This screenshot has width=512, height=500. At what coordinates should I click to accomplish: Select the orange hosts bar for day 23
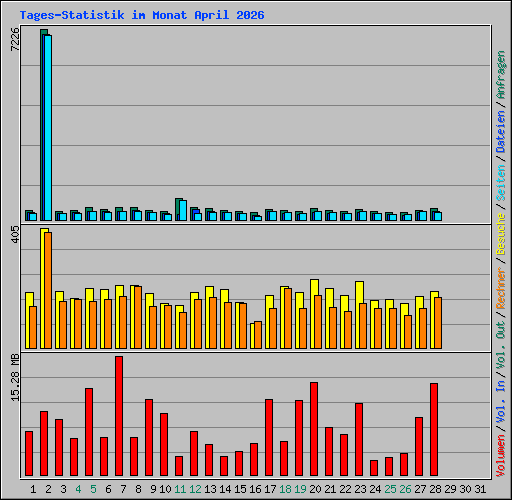click(x=363, y=326)
